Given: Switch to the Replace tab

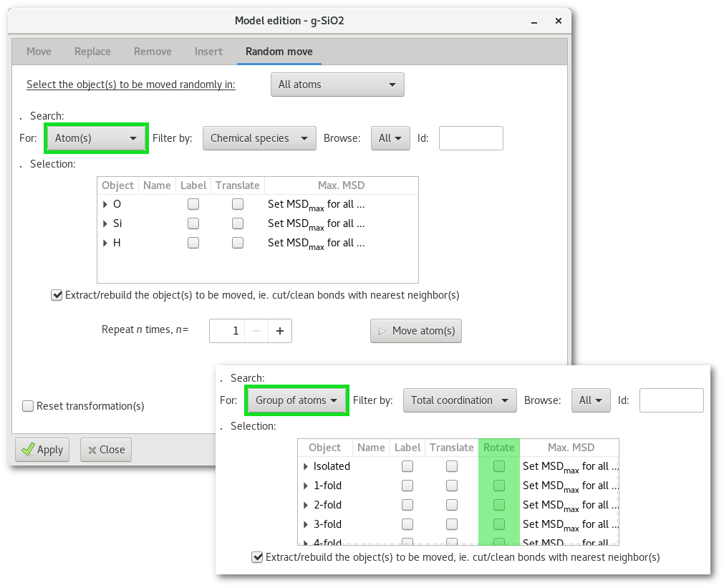Looking at the screenshot, I should 92,52.
